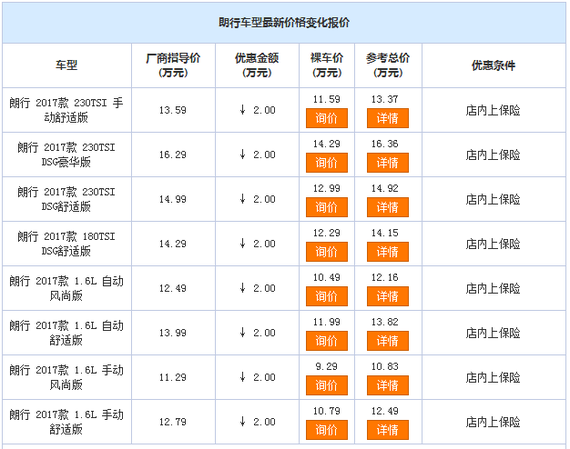Click 店内上保险 in 1.6L 自动风尚版 row

pyautogui.click(x=493, y=288)
